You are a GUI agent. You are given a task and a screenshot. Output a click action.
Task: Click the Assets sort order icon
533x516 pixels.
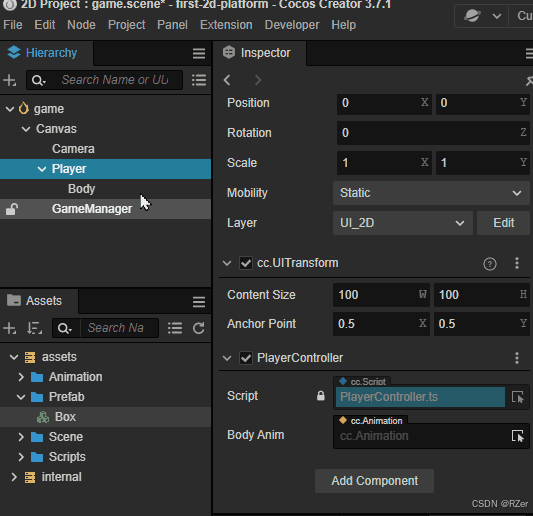click(35, 328)
